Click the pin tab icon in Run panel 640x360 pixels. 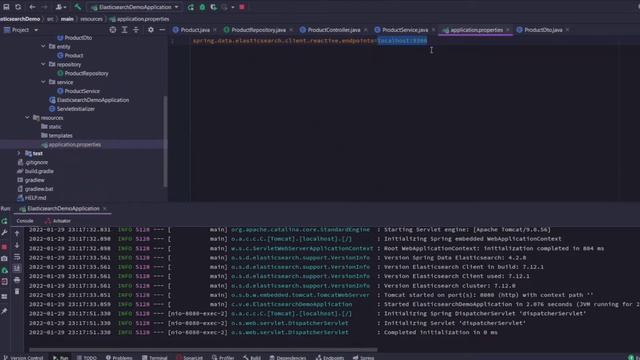coord(4,311)
